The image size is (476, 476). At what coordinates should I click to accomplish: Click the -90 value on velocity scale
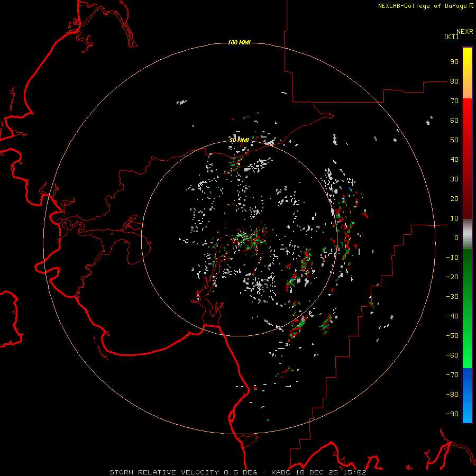tap(452, 414)
